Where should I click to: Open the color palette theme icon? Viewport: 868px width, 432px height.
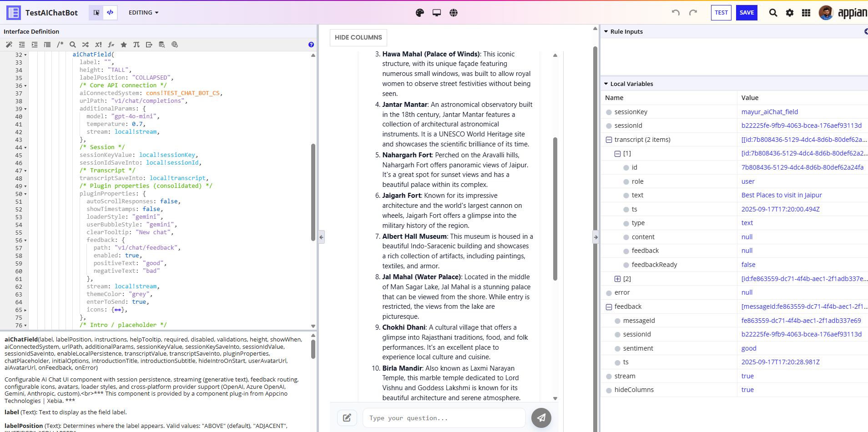420,13
